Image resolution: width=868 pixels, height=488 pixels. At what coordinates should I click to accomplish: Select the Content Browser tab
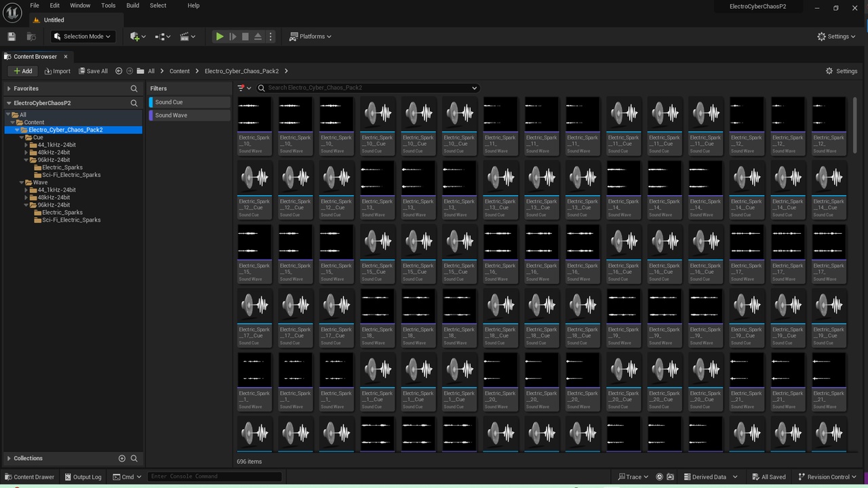35,56
